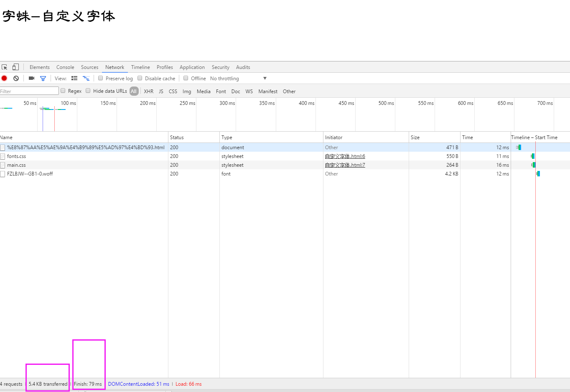Filter requests by Doc
The width and height of the screenshot is (570, 392).
(x=236, y=92)
